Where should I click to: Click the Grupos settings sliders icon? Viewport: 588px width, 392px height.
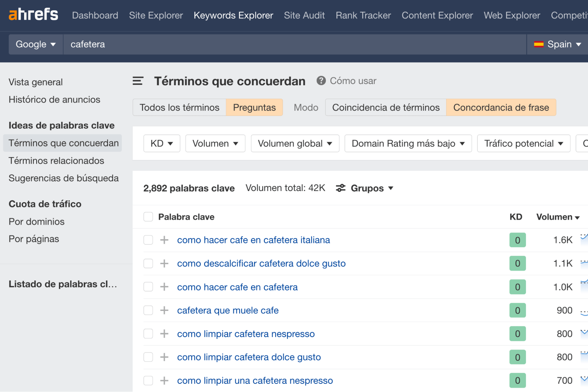coord(340,188)
